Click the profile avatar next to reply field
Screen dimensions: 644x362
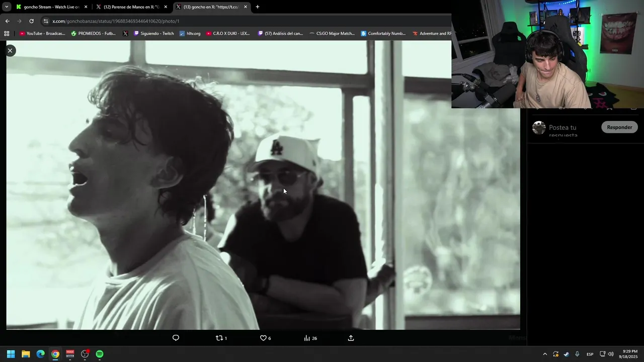539,128
